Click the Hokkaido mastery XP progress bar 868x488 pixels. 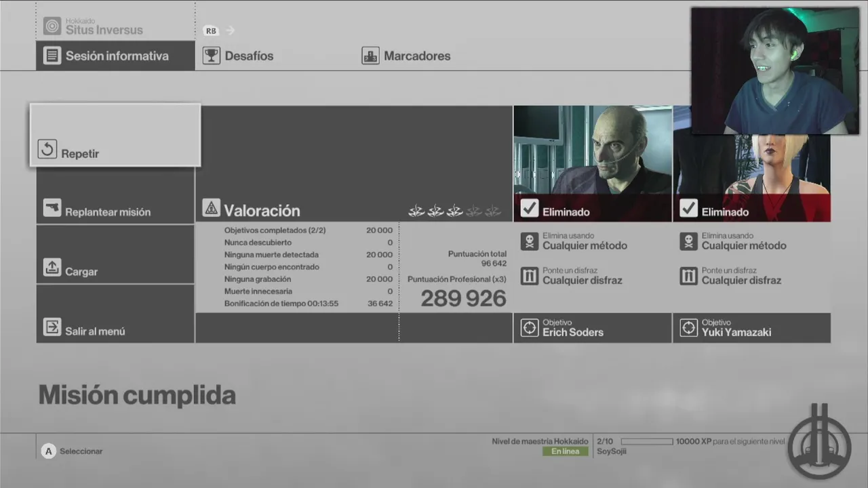[x=647, y=441]
